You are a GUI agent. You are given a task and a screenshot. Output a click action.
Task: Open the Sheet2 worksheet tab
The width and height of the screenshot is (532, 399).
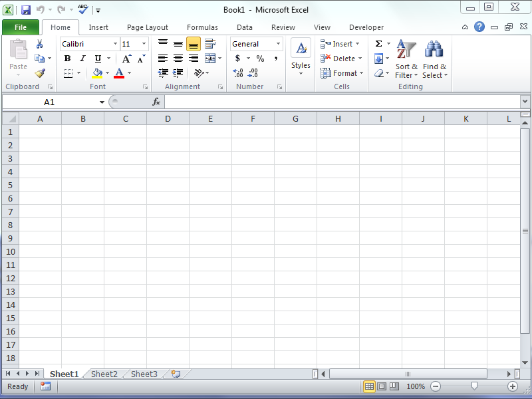coord(104,374)
